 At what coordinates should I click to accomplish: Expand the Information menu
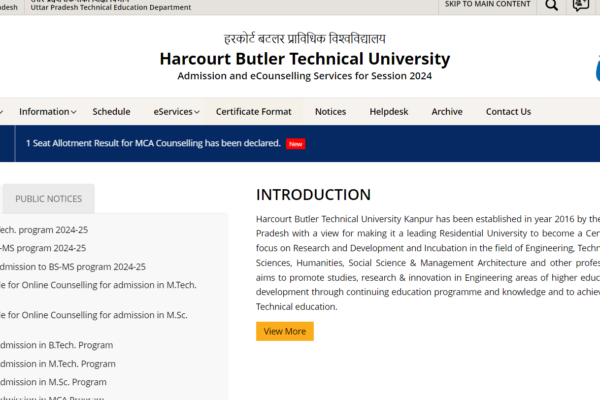[x=47, y=112]
